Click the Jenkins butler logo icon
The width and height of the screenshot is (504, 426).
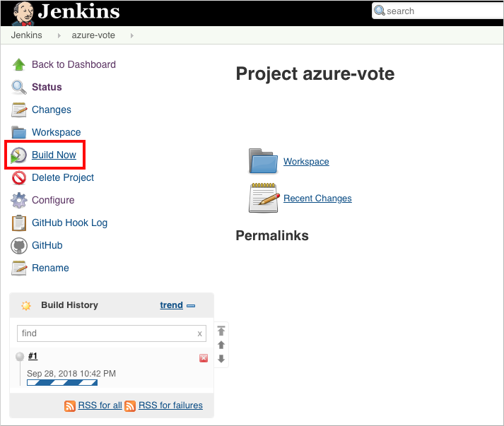coord(23,13)
